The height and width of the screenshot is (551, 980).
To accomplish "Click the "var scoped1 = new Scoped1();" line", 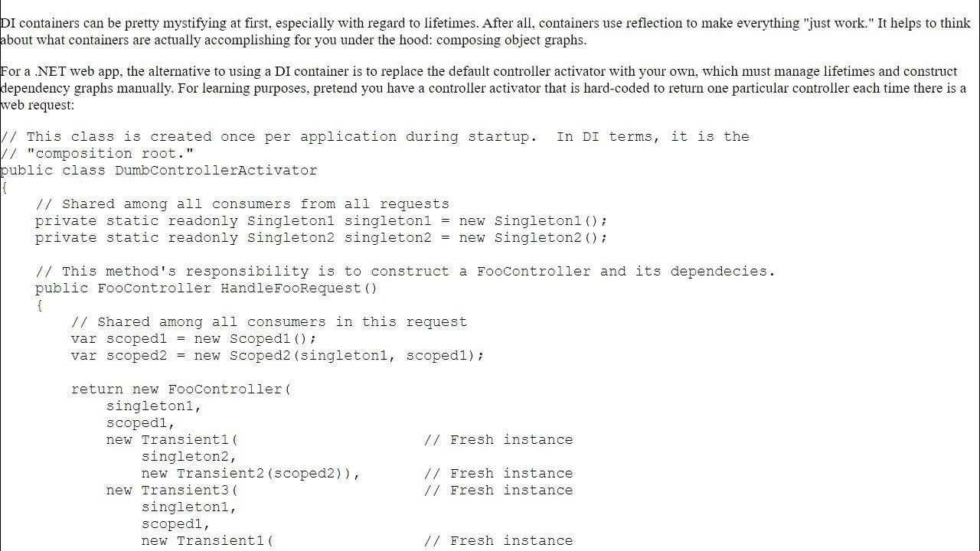I will [x=194, y=338].
